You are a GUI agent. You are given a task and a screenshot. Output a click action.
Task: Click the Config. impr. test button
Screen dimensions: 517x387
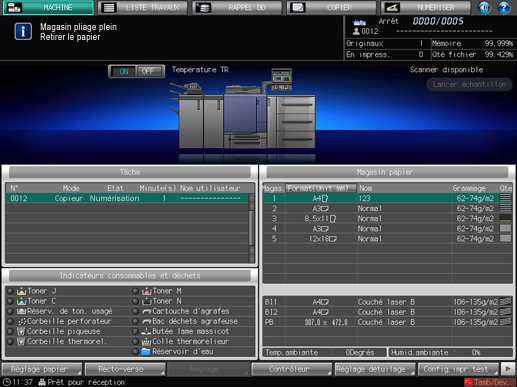[458, 369]
